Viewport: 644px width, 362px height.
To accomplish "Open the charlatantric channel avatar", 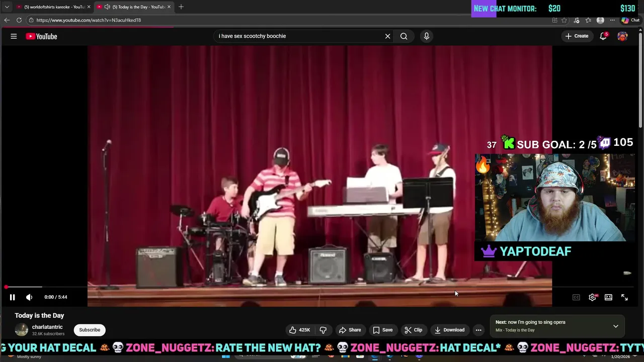I will click(x=22, y=330).
